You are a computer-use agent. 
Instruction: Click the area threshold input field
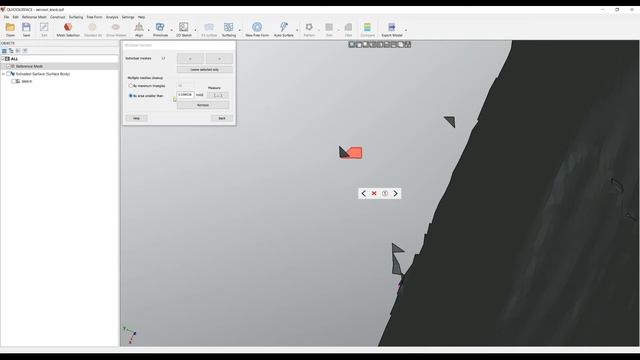[185, 95]
